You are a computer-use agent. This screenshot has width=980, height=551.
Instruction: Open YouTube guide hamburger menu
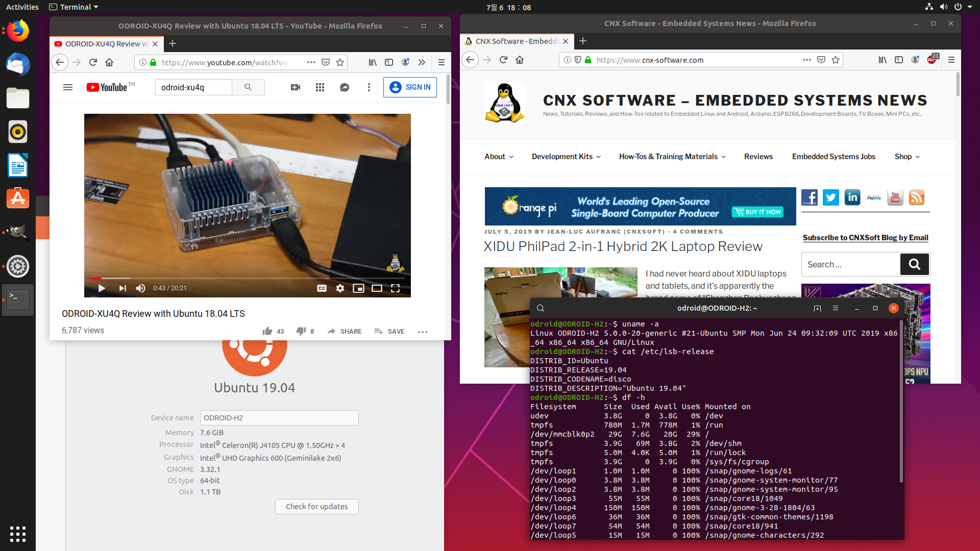68,87
